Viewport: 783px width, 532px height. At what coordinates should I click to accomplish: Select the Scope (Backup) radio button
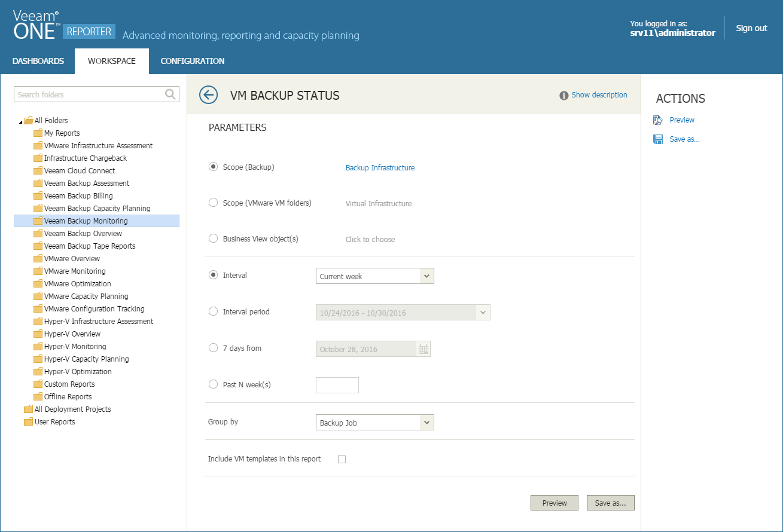(x=213, y=167)
